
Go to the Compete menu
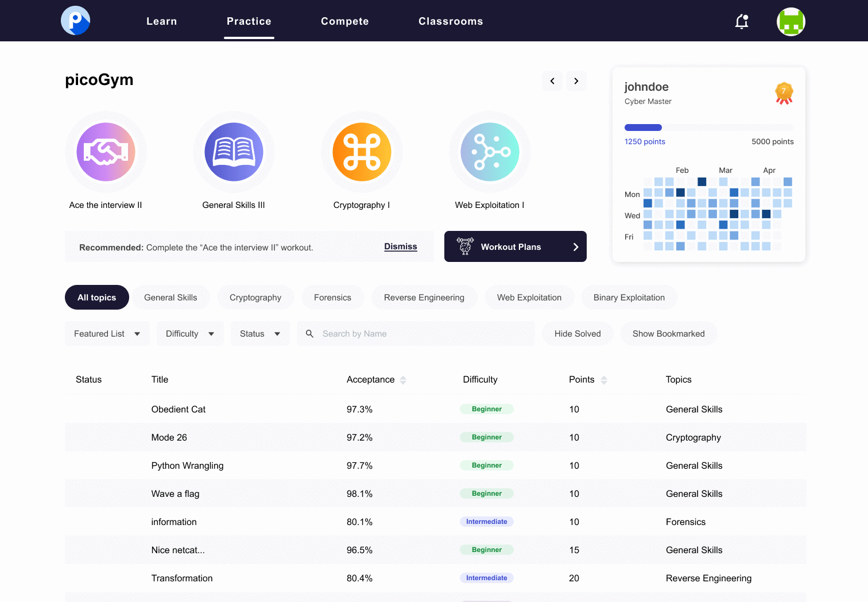coord(345,21)
